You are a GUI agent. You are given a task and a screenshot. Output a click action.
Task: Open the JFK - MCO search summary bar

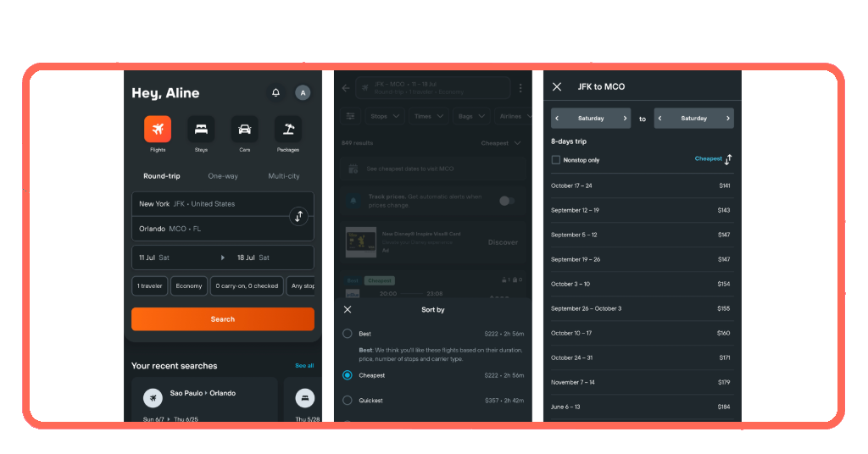(433, 88)
